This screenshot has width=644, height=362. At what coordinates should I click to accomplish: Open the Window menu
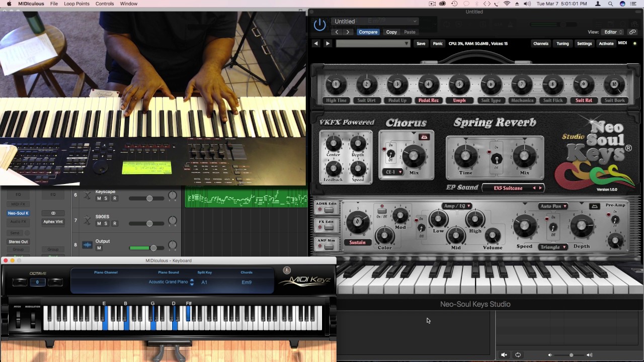pos(129,4)
